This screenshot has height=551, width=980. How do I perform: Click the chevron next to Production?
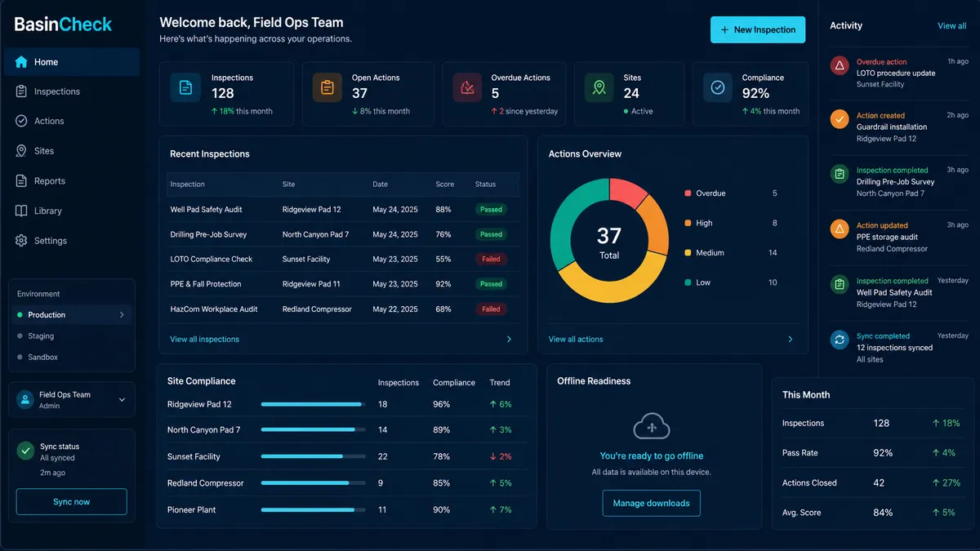pyautogui.click(x=122, y=314)
